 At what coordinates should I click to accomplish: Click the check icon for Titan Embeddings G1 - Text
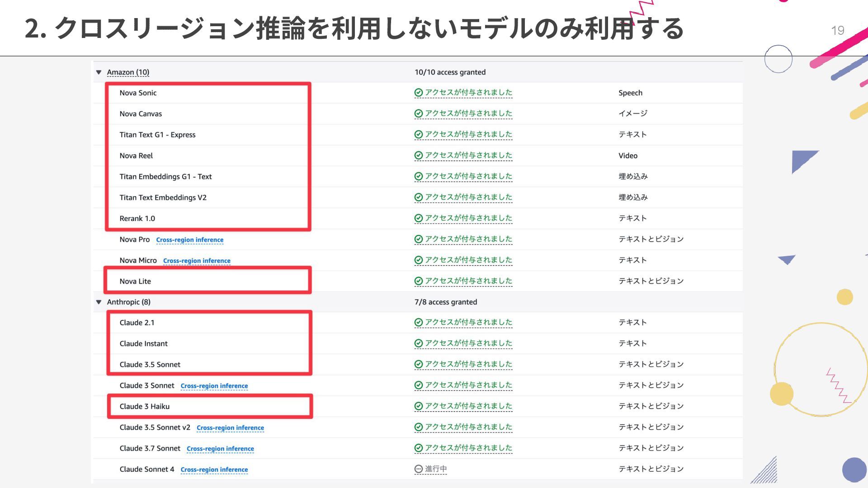pos(419,176)
